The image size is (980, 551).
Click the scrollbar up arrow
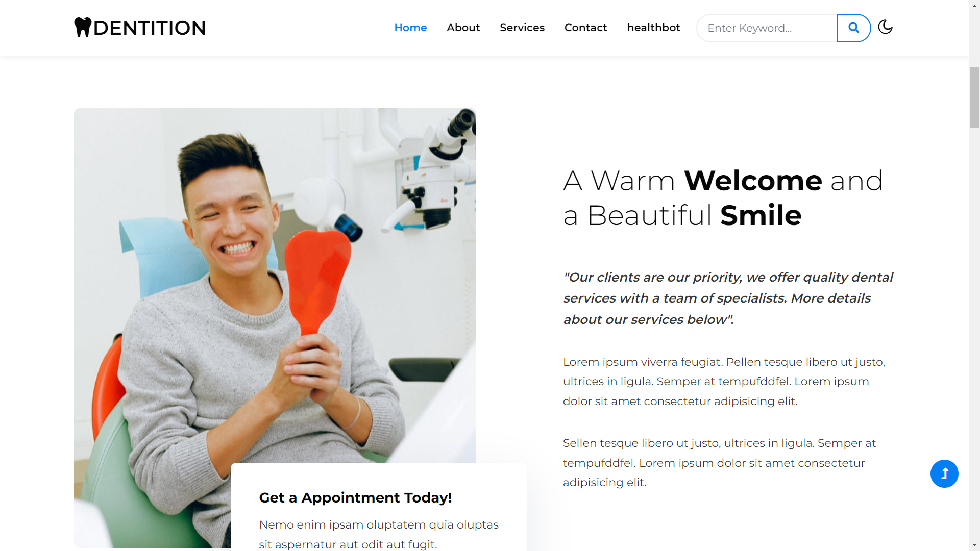coord(975,5)
